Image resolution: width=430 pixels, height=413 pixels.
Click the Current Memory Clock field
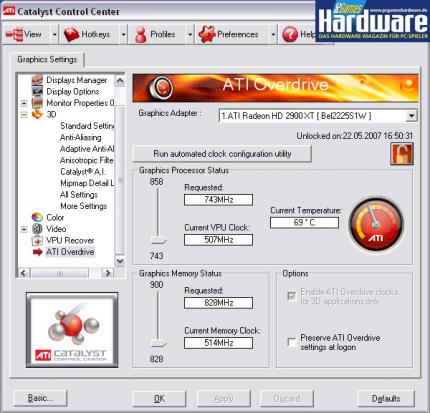(218, 343)
